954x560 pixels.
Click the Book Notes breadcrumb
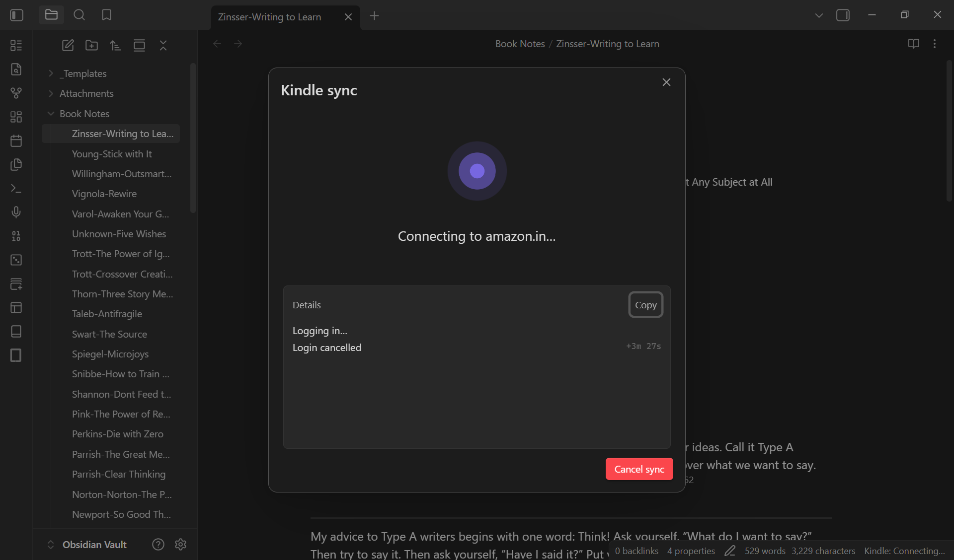pyautogui.click(x=520, y=44)
